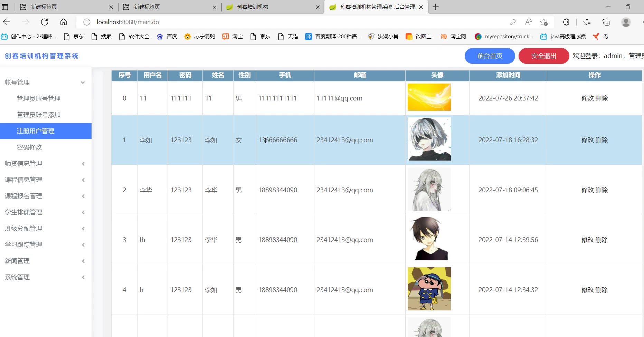Click the timestamp 2022-07-14 12:39:56

pyautogui.click(x=508, y=240)
